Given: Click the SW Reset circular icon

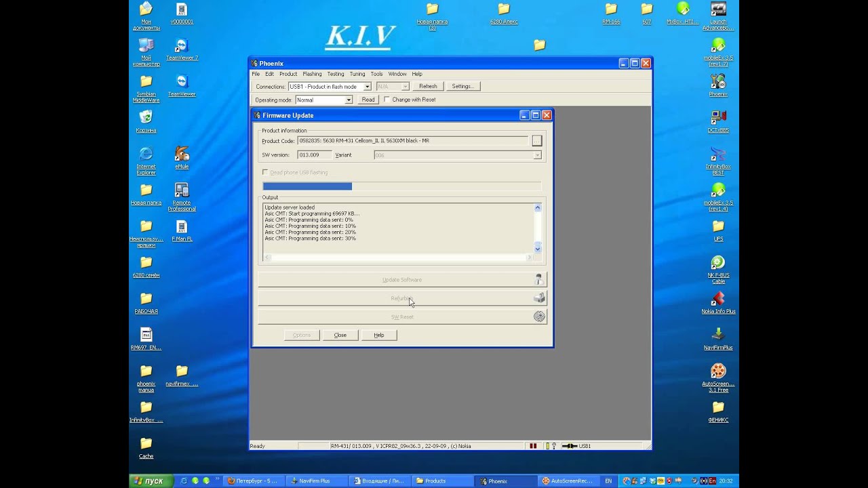Looking at the screenshot, I should point(539,317).
